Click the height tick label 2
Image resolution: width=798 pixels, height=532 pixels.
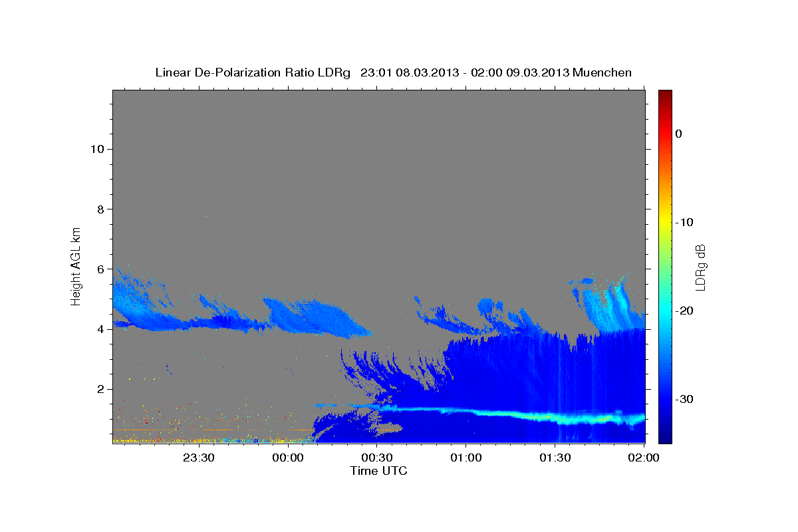click(99, 389)
